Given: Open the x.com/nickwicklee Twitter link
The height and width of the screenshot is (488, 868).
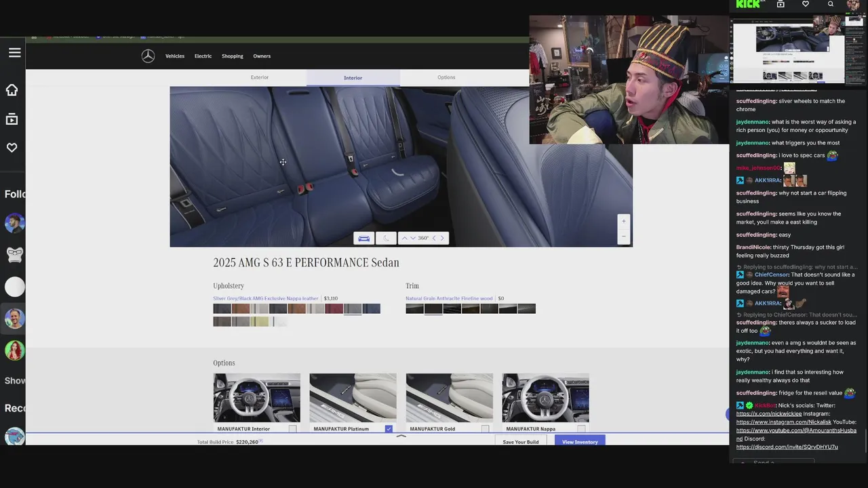Looking at the screenshot, I should [x=769, y=413].
